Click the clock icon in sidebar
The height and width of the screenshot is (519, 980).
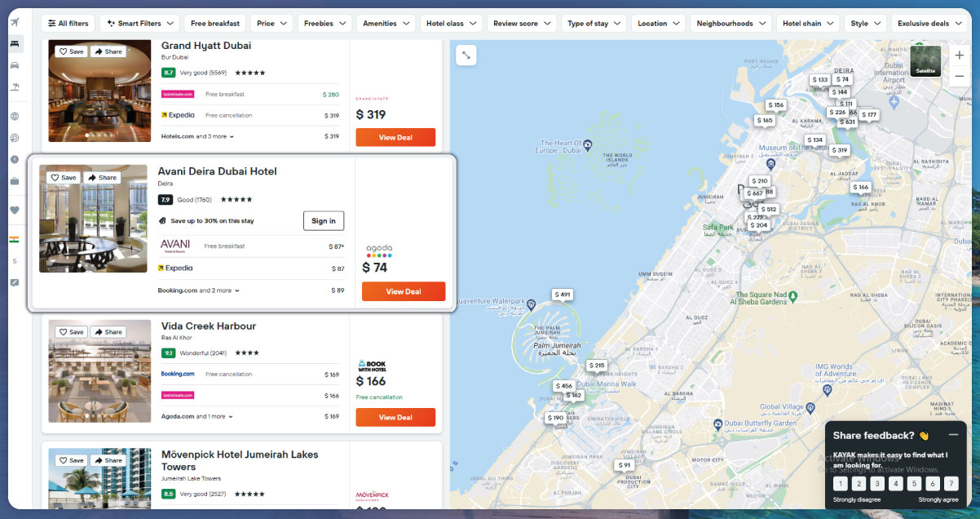coord(15,159)
